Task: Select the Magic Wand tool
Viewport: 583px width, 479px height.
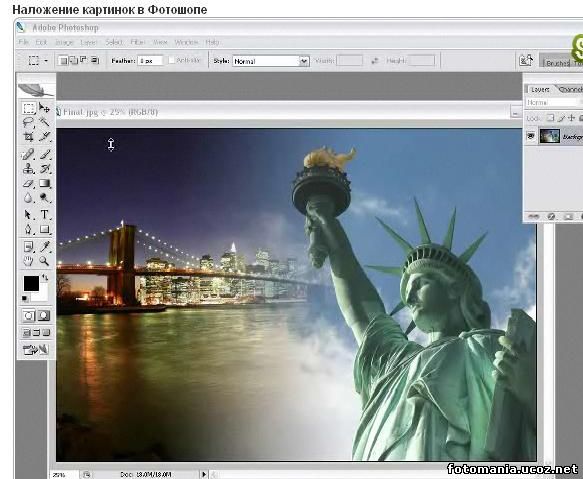Action: 44,122
